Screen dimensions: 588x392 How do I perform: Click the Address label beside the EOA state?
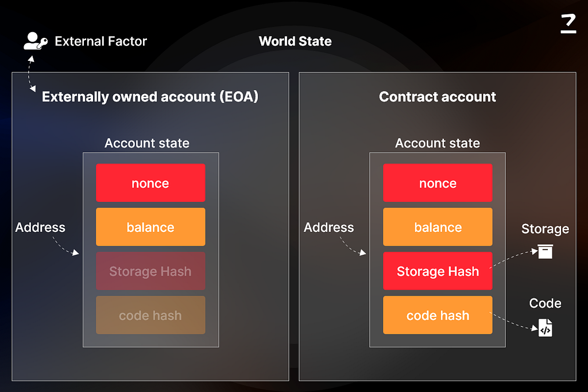40,227
